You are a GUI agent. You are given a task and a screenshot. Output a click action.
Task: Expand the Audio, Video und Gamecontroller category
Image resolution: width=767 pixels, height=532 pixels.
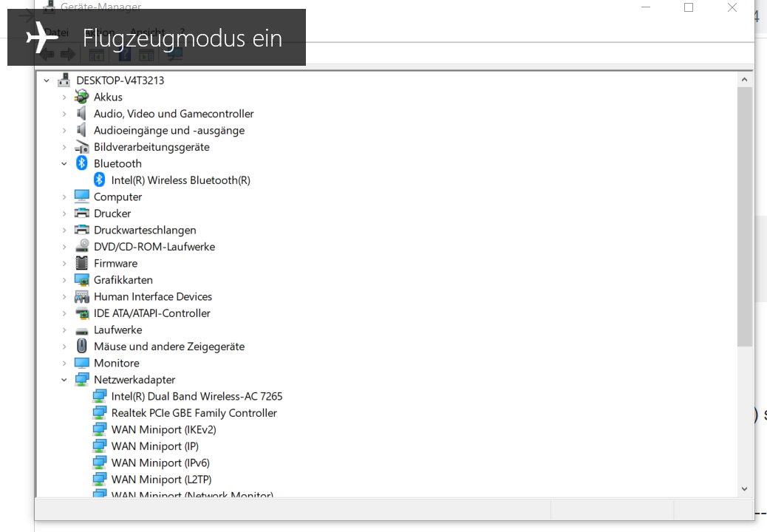click(64, 113)
